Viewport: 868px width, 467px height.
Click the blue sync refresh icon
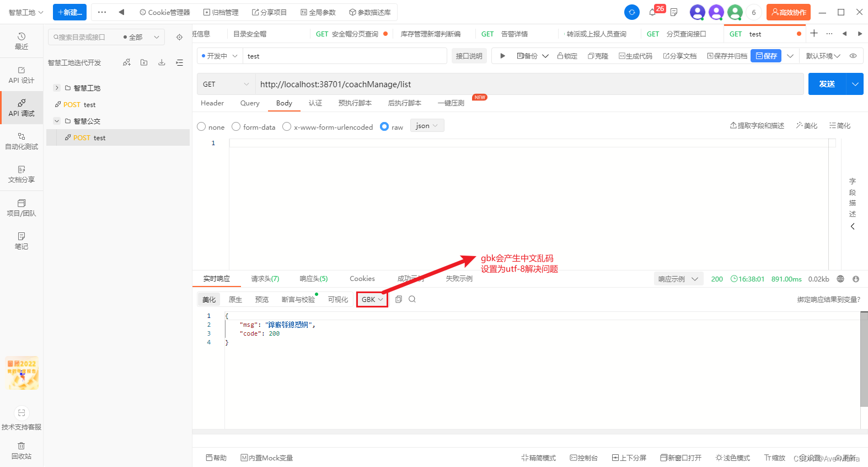(x=632, y=12)
